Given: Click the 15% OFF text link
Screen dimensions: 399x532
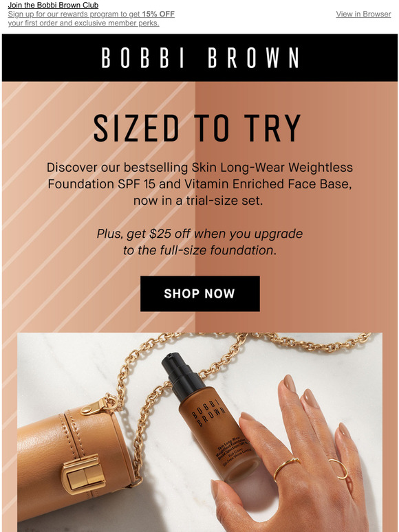Looking at the screenshot, I should pos(158,14).
